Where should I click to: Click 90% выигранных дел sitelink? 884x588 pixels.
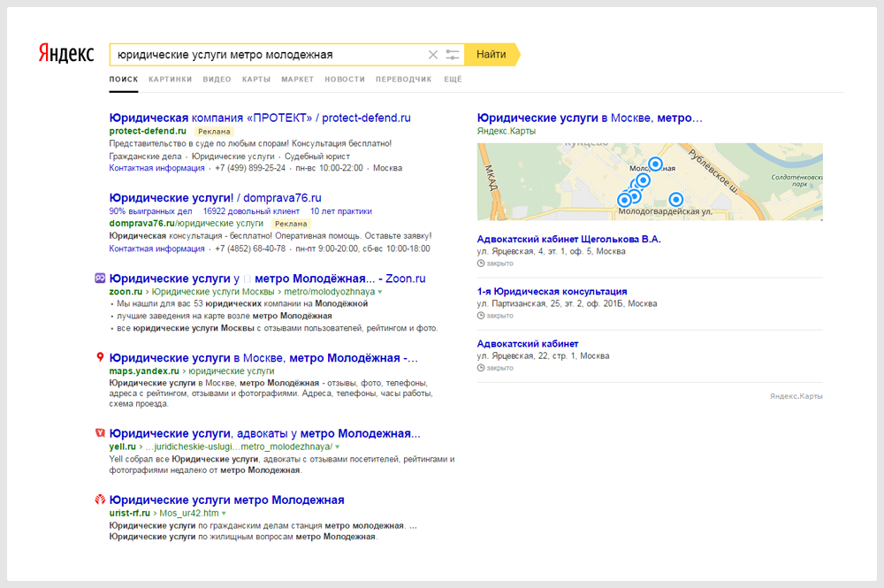click(x=150, y=211)
